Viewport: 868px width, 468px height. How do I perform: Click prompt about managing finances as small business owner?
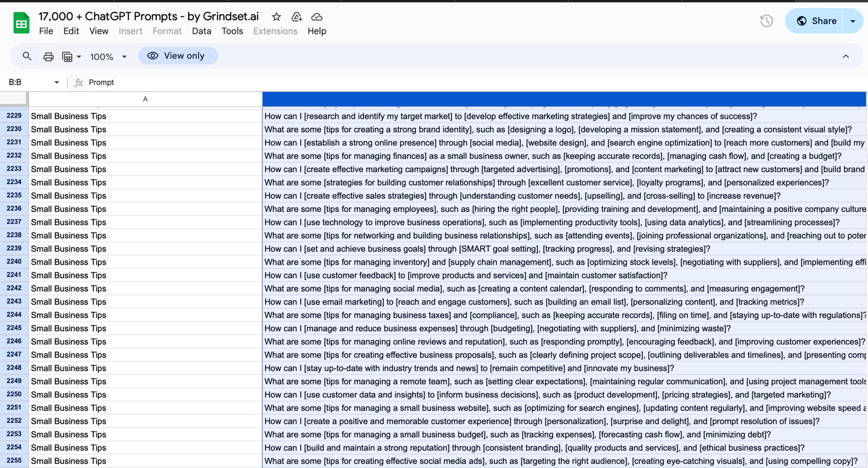(x=565, y=156)
